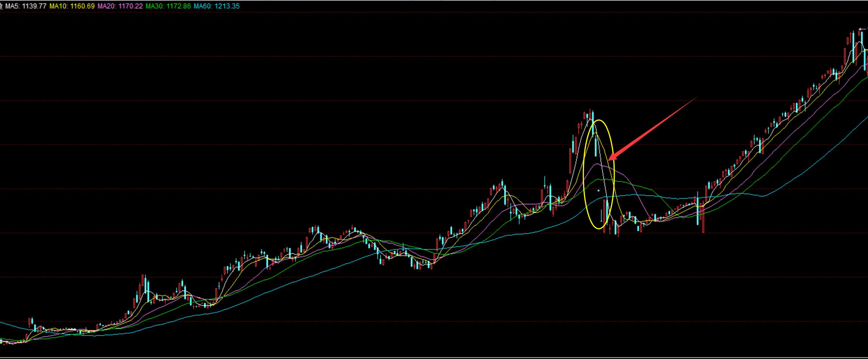868x359 pixels.
Task: Select the MA60: 1213.35 indicator label
Action: click(217, 6)
